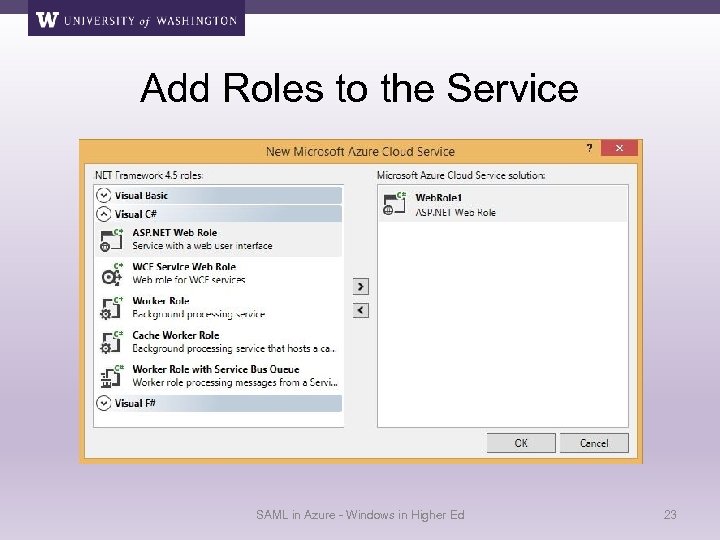Click 'Web role for WCF services' description

[x=189, y=280]
